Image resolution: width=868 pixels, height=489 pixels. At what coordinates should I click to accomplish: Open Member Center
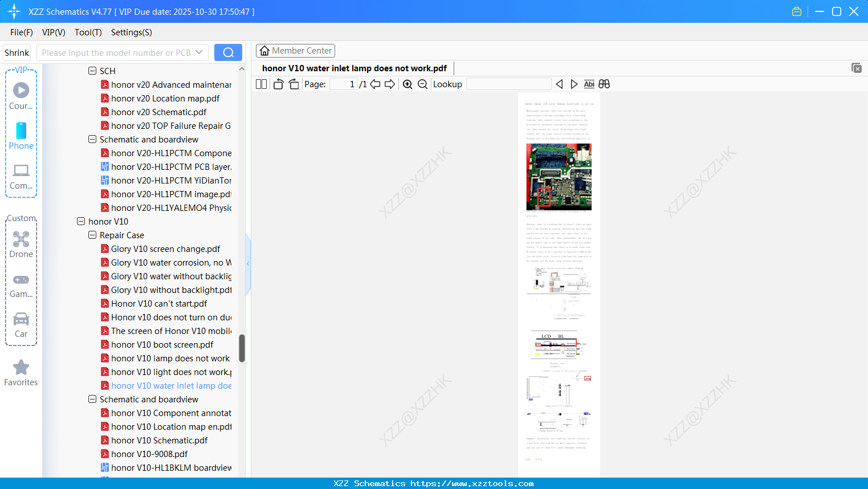295,51
